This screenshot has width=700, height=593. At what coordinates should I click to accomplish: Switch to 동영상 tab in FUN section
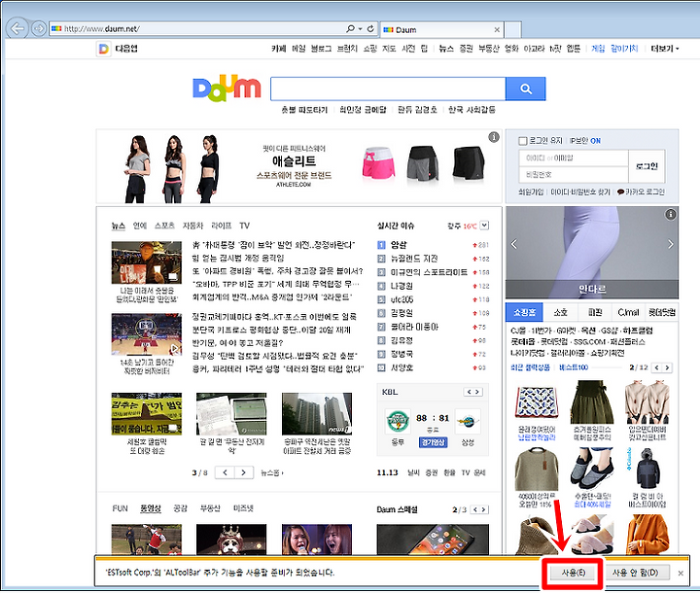click(150, 508)
